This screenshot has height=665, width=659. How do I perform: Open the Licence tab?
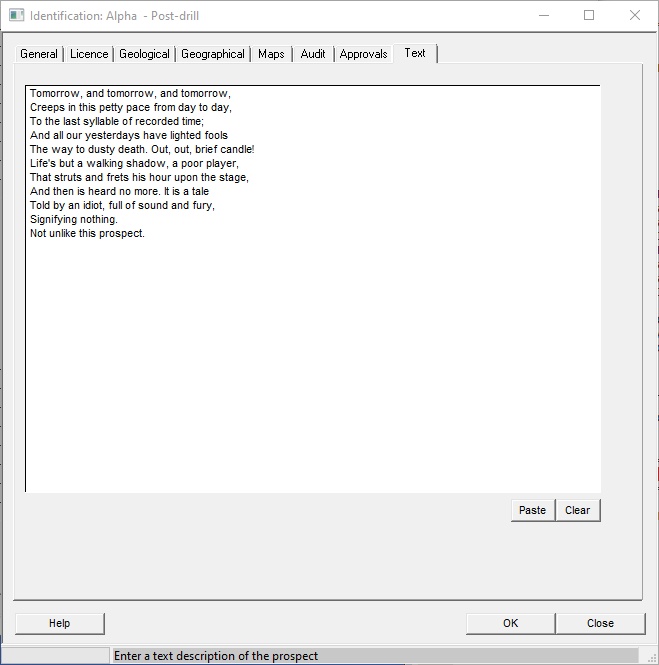(x=89, y=54)
